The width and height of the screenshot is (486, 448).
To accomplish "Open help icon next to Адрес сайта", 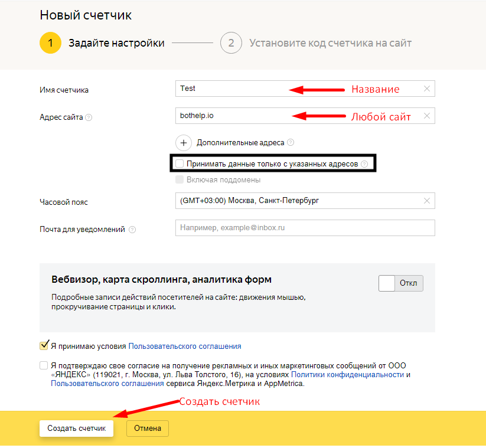I will 89,117.
